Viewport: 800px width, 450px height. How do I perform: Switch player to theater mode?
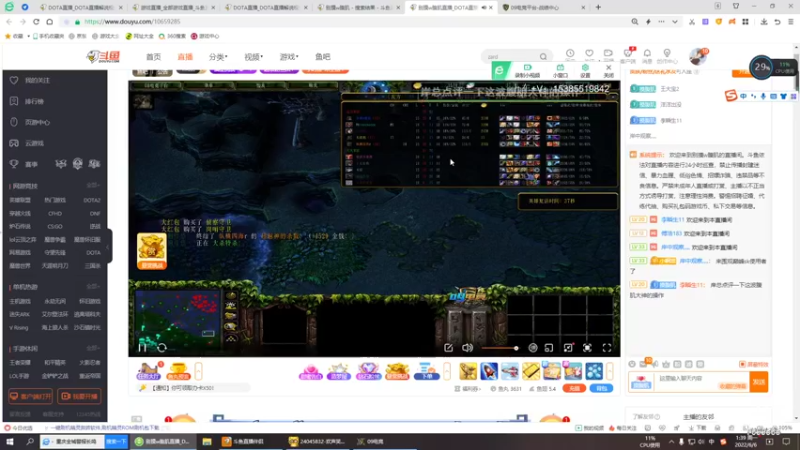(568, 348)
